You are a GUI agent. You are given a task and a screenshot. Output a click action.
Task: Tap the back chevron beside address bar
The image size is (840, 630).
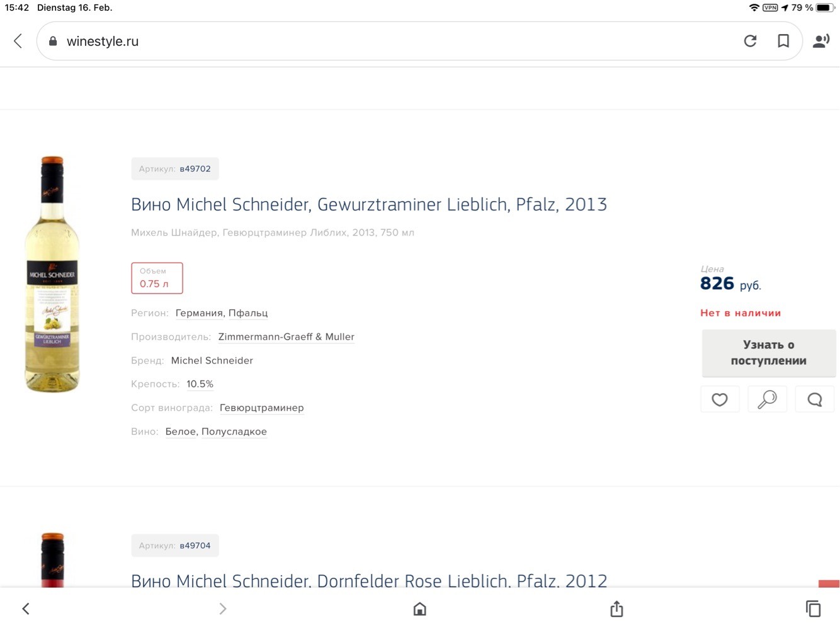click(x=18, y=41)
